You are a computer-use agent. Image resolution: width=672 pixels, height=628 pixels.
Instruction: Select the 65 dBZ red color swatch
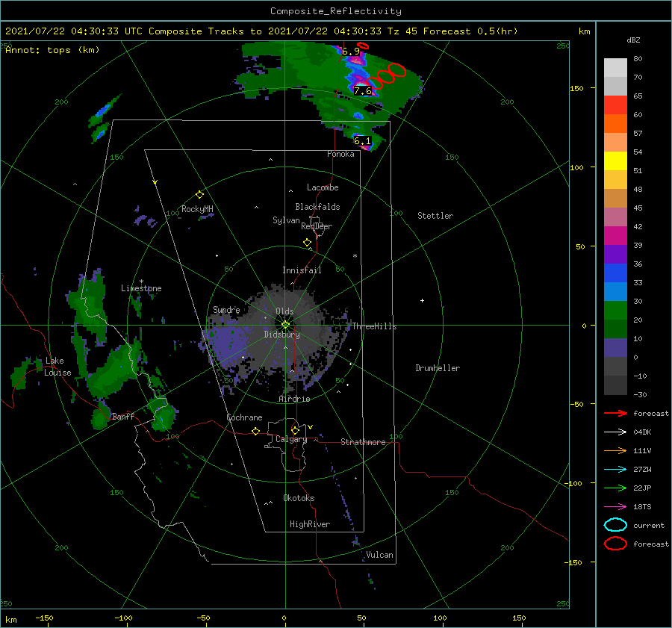click(x=615, y=105)
